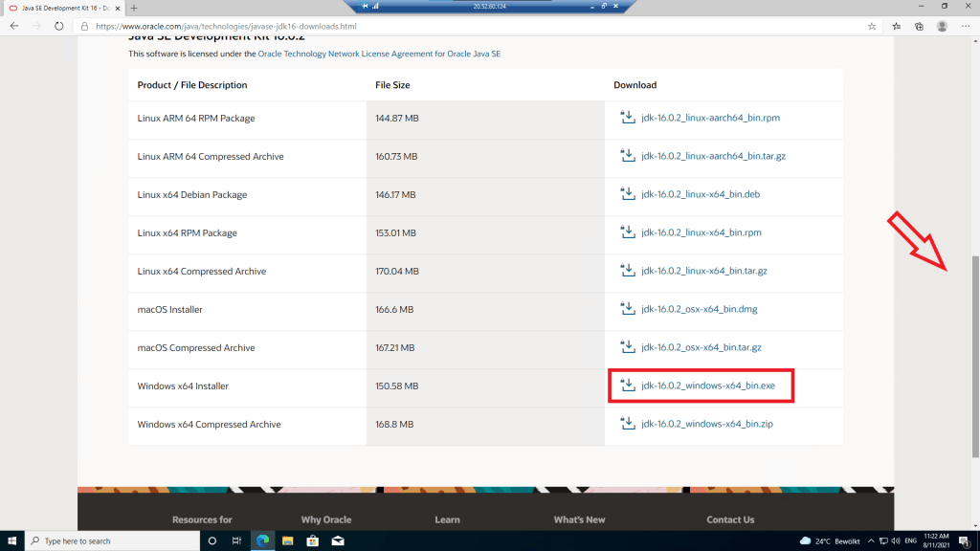Open Microsoft Store from taskbar

(313, 541)
